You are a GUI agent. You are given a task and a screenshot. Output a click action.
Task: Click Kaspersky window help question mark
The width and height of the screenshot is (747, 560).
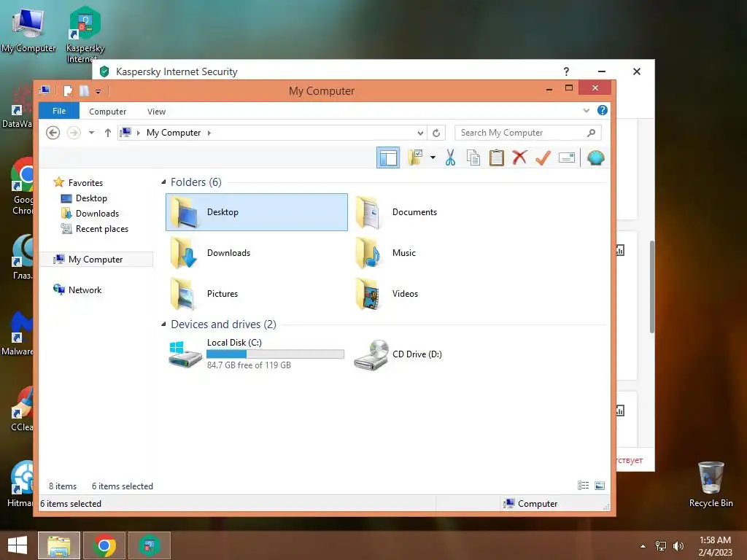[x=566, y=71]
